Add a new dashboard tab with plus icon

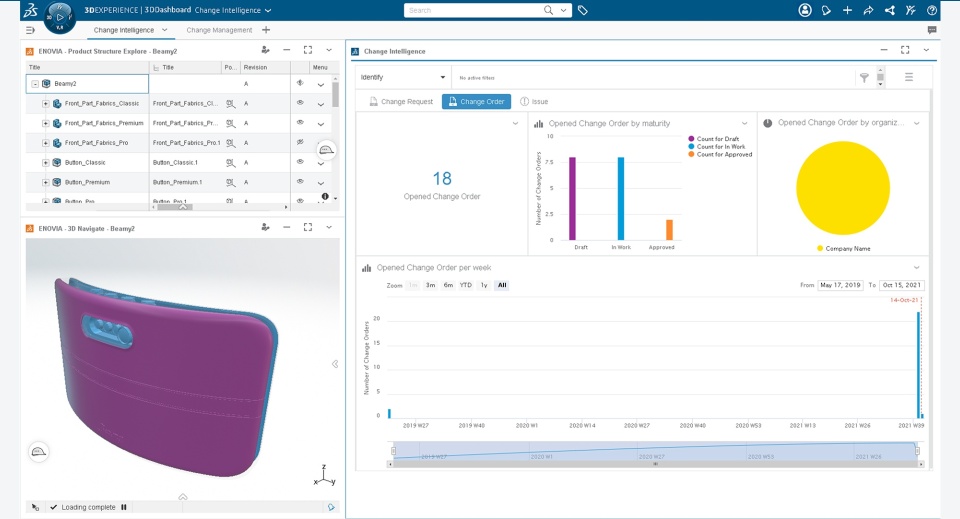[266, 30]
